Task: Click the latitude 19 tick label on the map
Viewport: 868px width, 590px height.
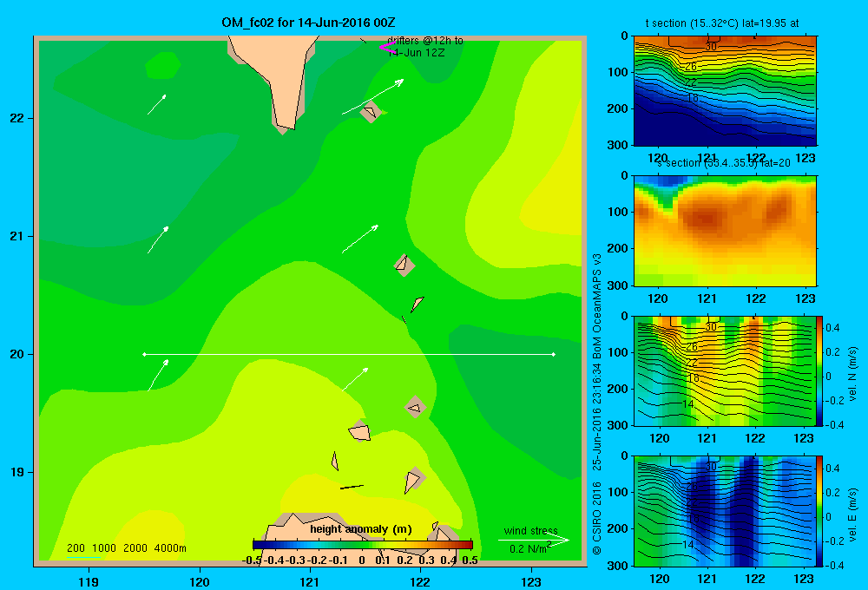Action: pyautogui.click(x=17, y=472)
